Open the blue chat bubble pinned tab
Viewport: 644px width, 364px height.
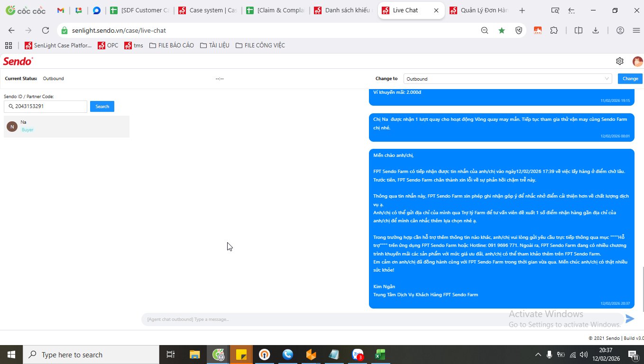point(96,10)
